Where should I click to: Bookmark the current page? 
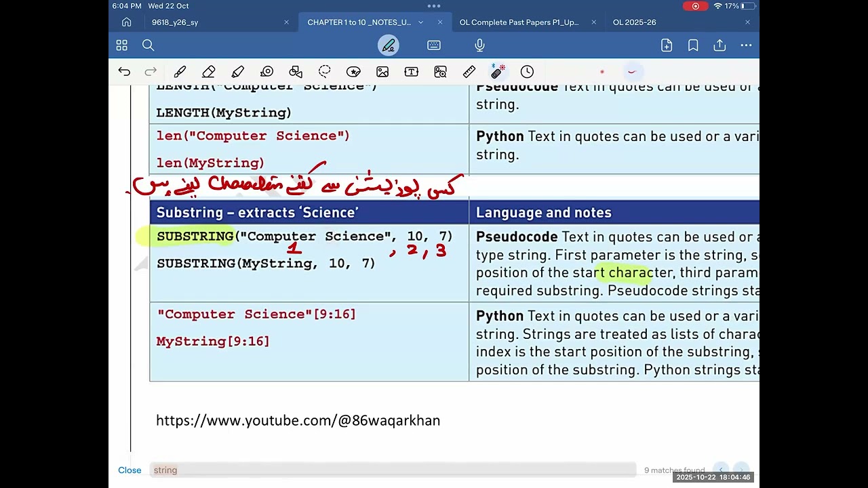tap(693, 45)
